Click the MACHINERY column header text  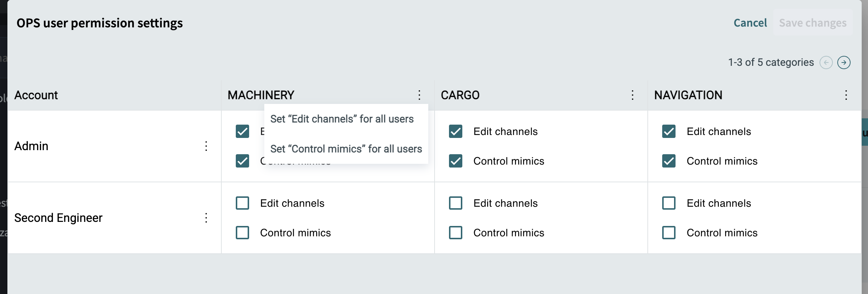261,95
